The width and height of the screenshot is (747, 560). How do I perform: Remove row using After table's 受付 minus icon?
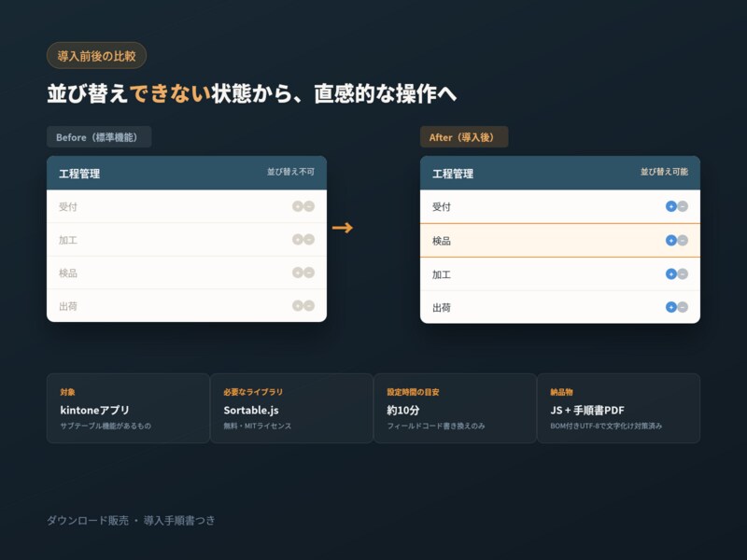coord(683,206)
